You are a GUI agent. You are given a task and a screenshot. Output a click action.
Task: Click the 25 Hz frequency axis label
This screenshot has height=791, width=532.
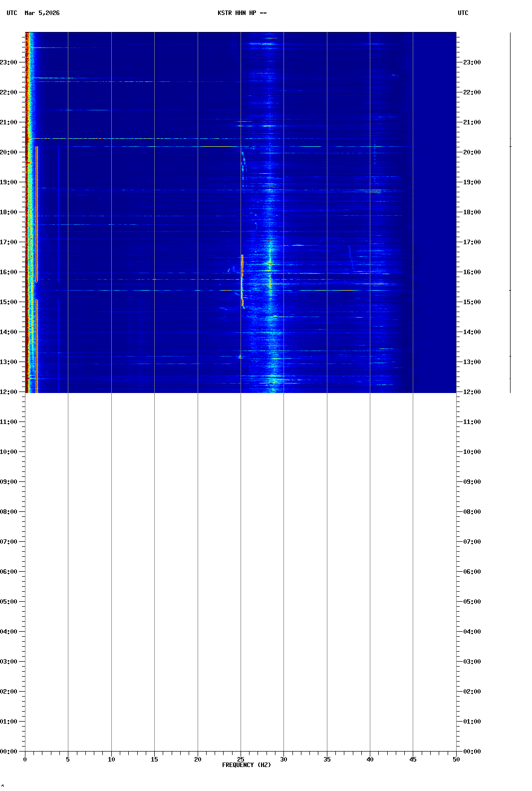tap(241, 760)
